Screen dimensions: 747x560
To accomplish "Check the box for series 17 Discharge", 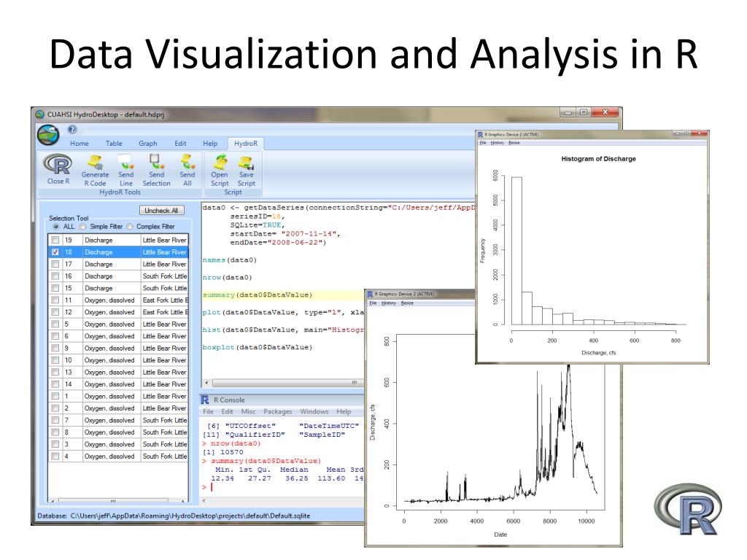I will tap(55, 264).
